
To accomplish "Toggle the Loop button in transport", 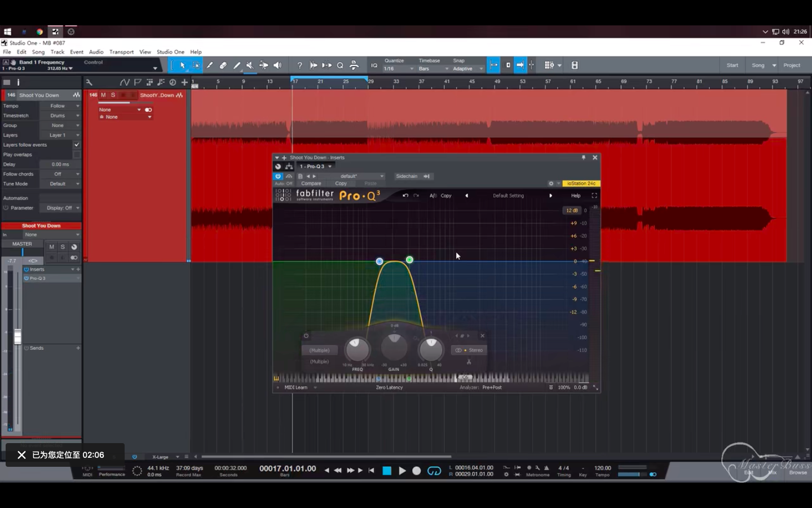I will 434,471.
